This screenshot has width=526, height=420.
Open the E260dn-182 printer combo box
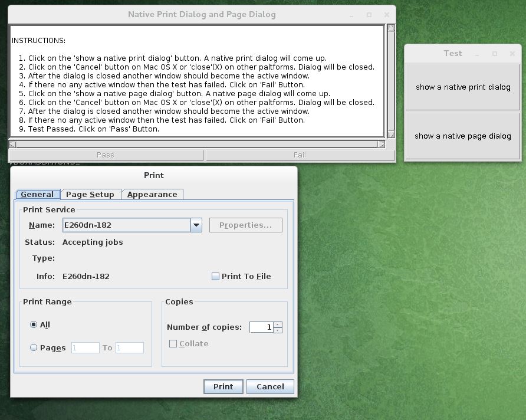click(x=126, y=225)
